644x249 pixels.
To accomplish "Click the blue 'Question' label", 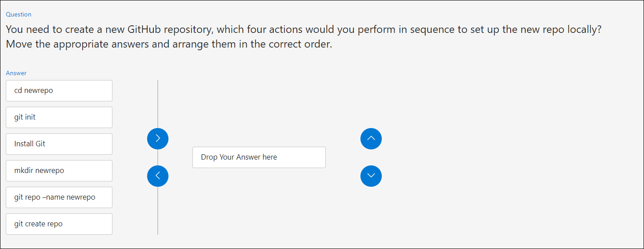I will [19, 14].
